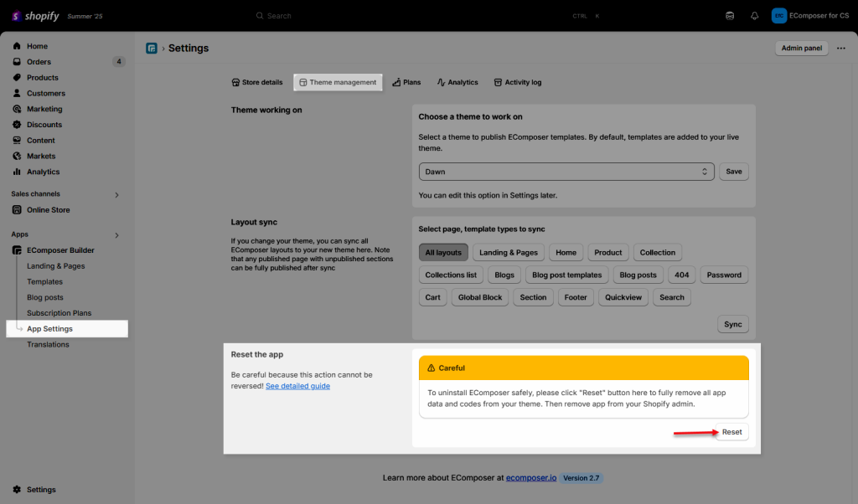The width and height of the screenshot is (858, 504).
Task: Open Subscription Plans in sidebar
Action: click(x=59, y=313)
